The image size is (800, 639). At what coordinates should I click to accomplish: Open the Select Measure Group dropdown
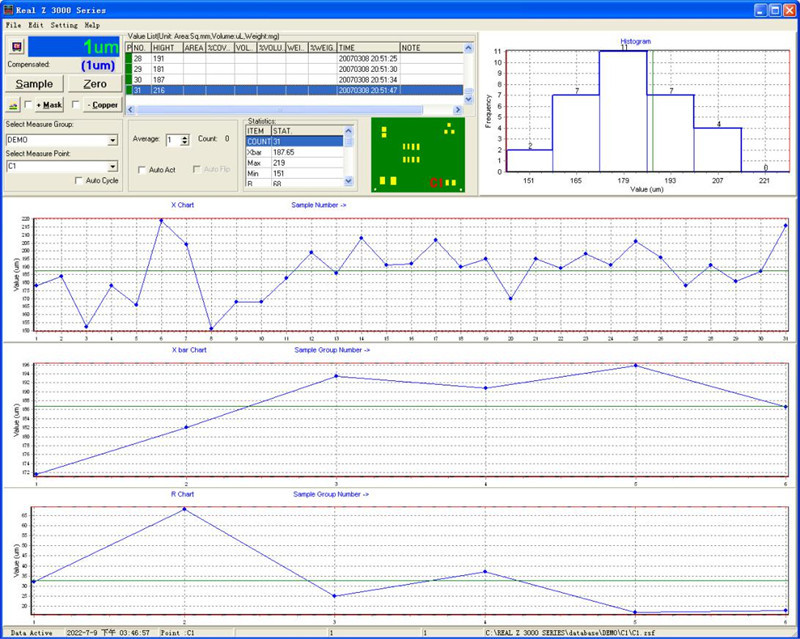point(113,140)
